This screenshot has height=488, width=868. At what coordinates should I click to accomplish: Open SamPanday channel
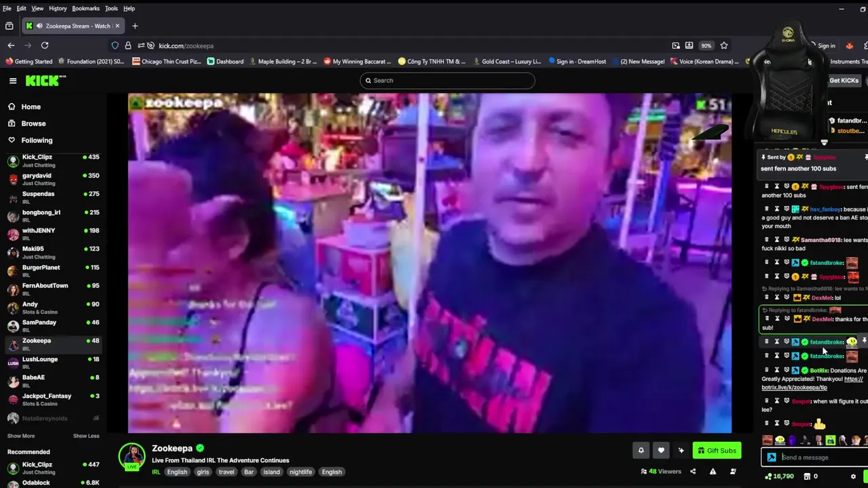(53, 326)
